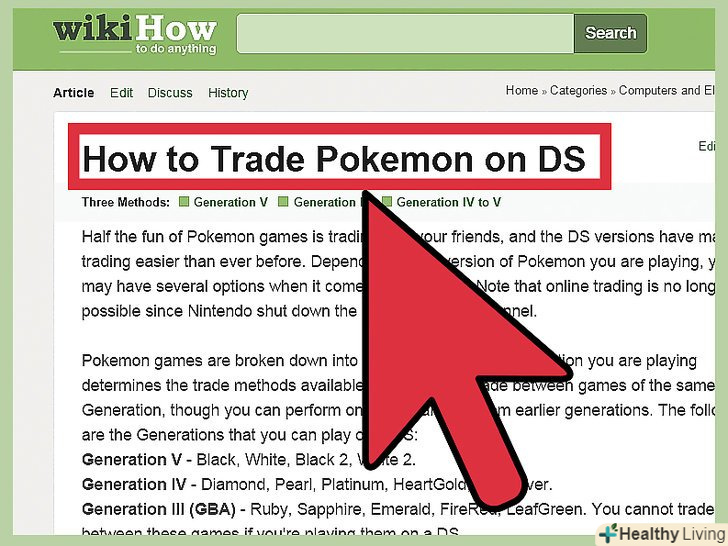Click the 'to do anything' tagline
This screenshot has height=546, width=728.
coord(176,49)
